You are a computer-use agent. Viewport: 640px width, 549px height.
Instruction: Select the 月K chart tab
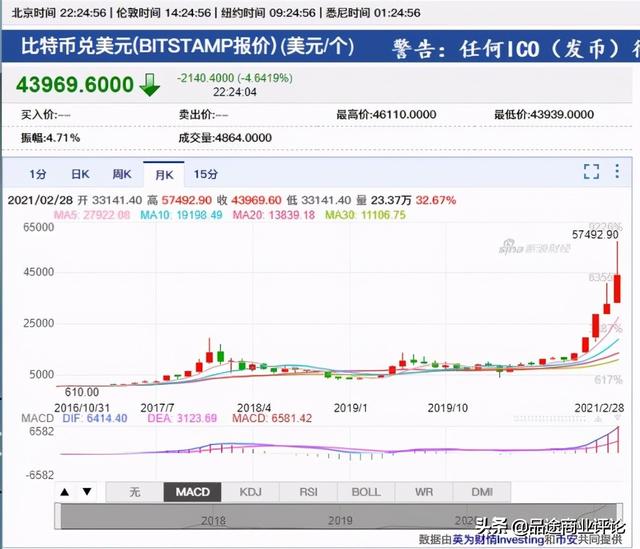[x=164, y=175]
